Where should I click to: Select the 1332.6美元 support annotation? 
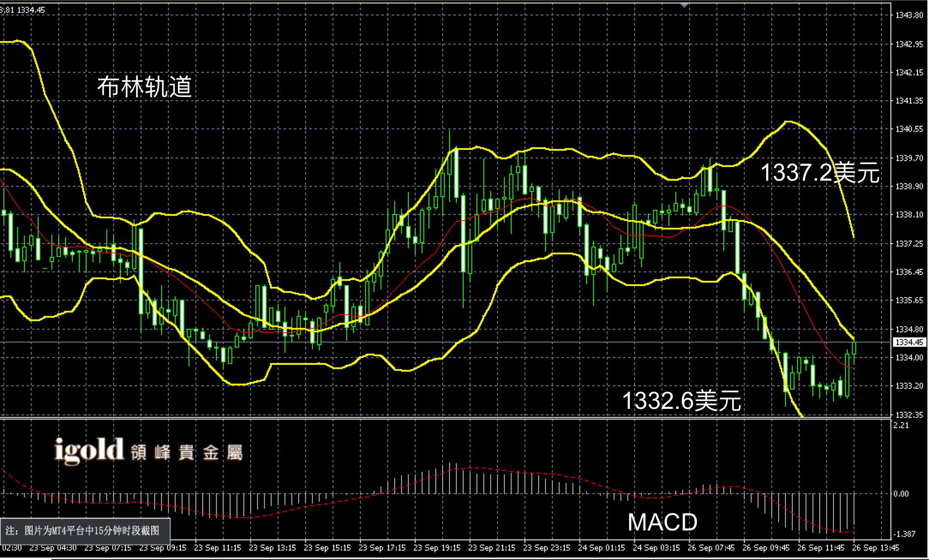(x=681, y=401)
